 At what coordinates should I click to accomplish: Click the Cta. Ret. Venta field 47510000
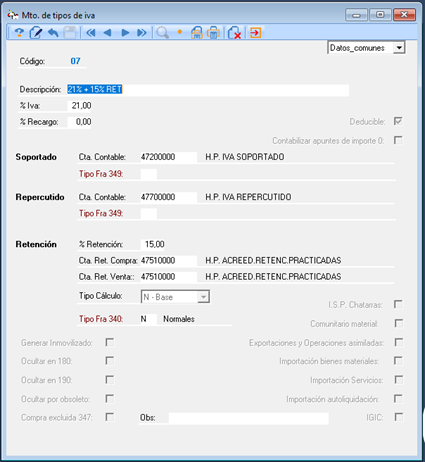[169, 277]
